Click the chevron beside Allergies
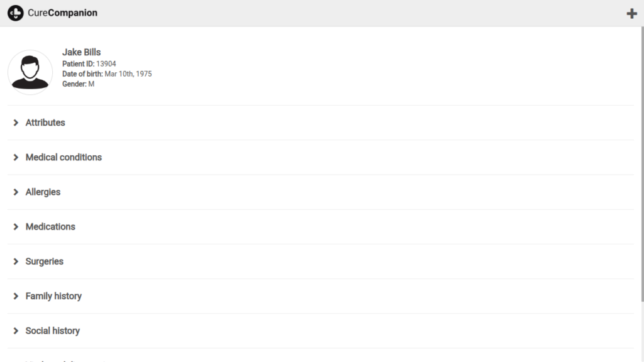 coord(16,192)
